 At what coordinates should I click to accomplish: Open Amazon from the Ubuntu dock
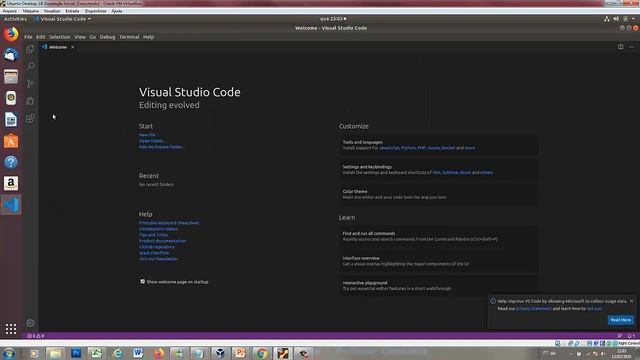coord(11,183)
